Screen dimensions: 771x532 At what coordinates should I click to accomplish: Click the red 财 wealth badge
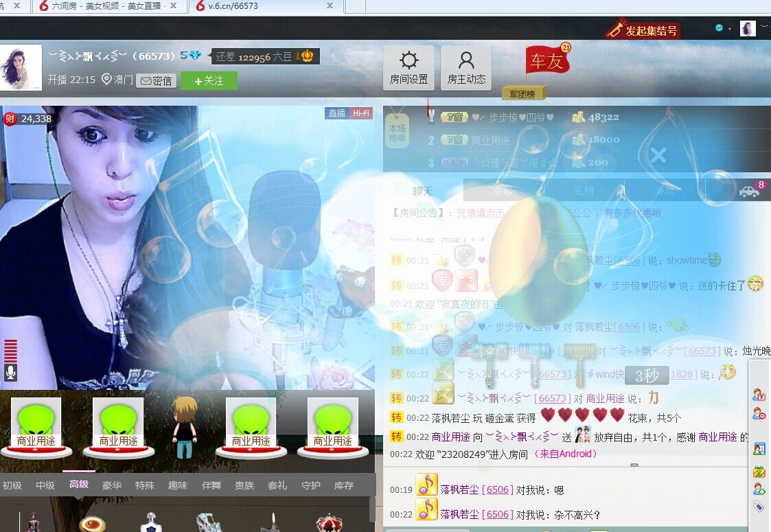(x=10, y=119)
